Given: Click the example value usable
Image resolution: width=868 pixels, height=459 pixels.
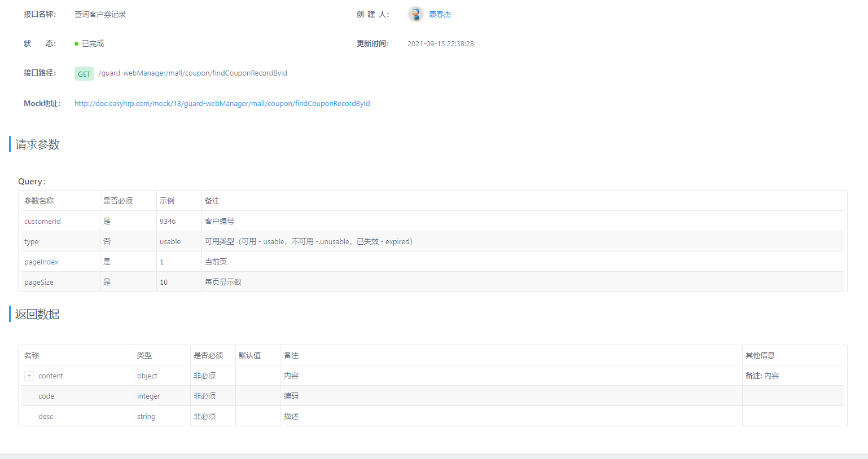Looking at the screenshot, I should (x=170, y=242).
